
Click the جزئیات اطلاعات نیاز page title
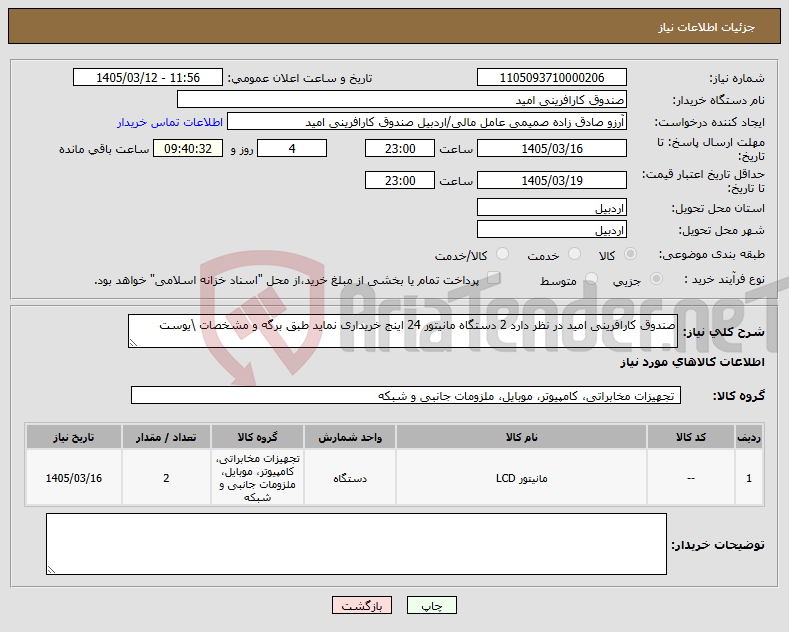706,27
